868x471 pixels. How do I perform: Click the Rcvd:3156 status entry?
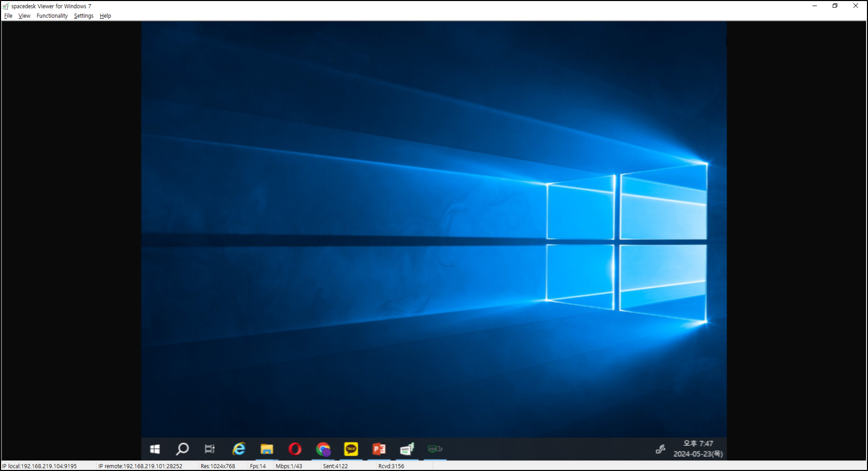[391, 466]
